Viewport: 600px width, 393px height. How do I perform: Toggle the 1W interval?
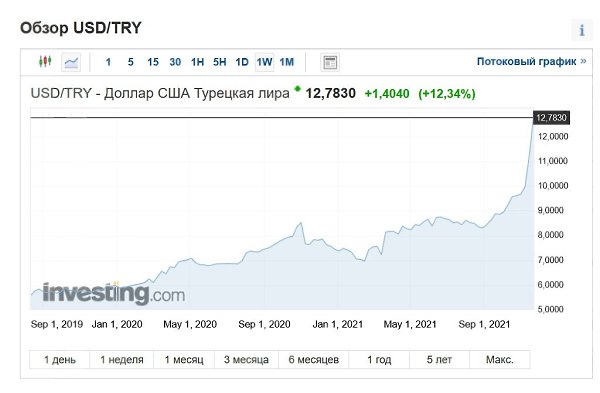pos(264,62)
